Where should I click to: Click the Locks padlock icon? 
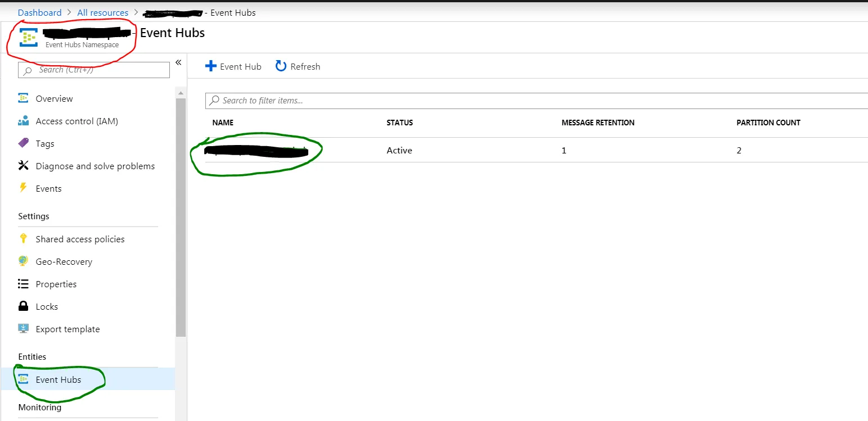pos(23,306)
